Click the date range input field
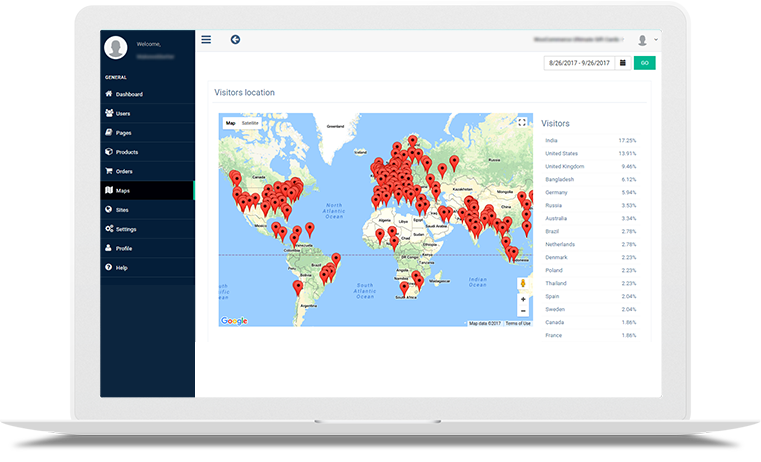This screenshot has width=761, height=462. point(579,63)
